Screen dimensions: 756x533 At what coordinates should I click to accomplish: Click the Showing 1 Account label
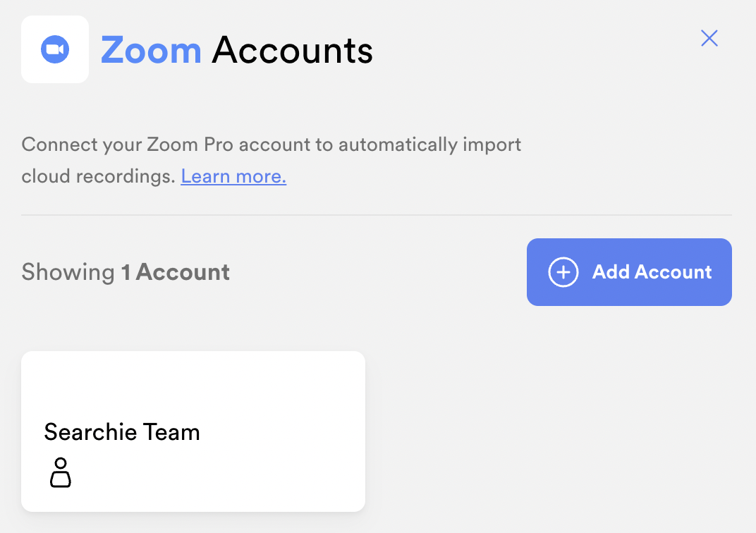126,272
